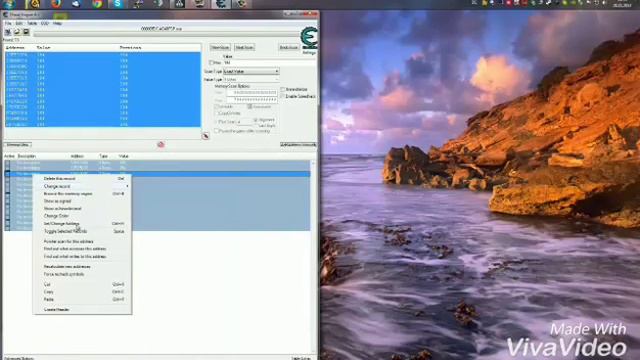Toggle Pause the game while scanning checkbox

[217, 131]
